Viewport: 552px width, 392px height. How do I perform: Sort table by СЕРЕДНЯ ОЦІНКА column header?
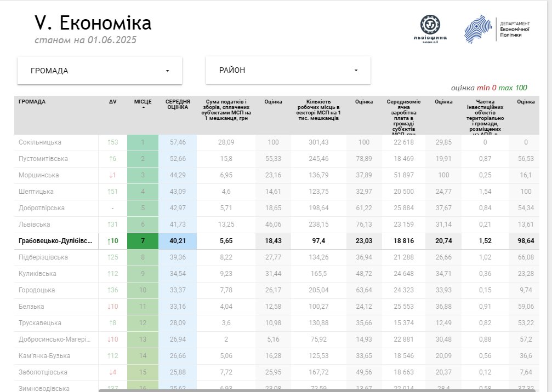(178, 105)
